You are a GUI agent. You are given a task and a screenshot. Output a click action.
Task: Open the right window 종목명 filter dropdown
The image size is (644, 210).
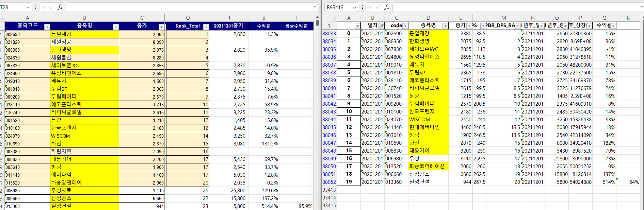pos(445,26)
